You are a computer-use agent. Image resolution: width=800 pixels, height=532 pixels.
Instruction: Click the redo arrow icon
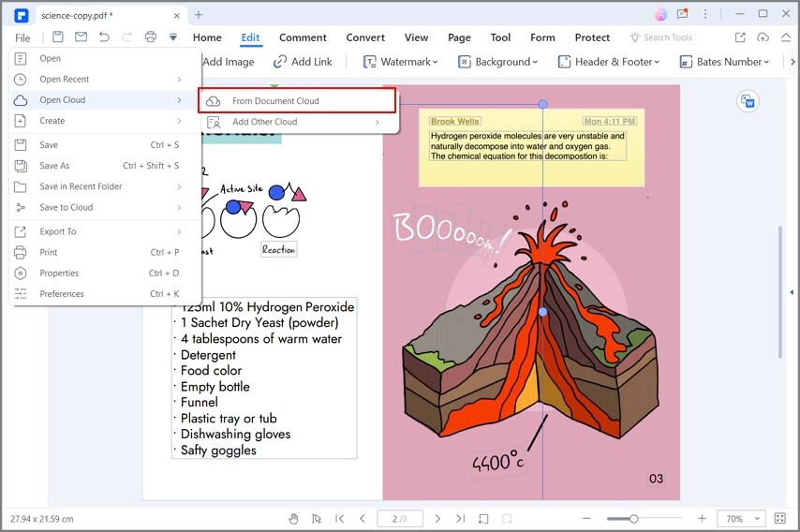tap(126, 37)
